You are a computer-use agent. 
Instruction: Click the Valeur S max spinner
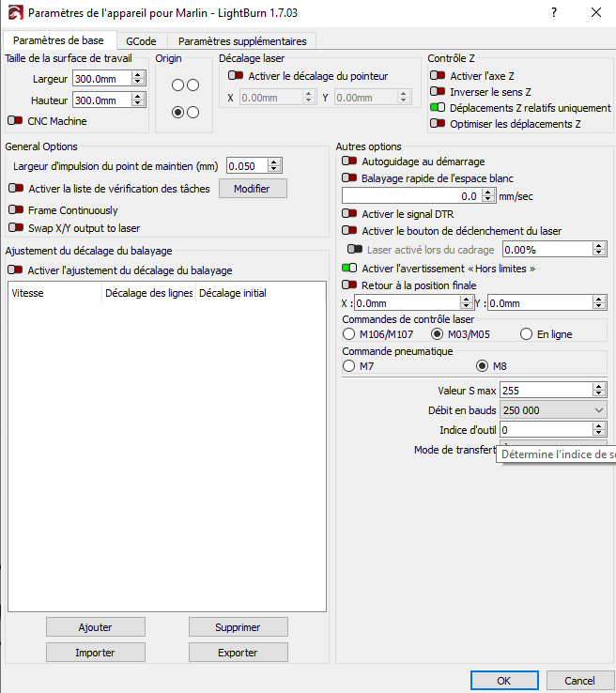pos(599,391)
